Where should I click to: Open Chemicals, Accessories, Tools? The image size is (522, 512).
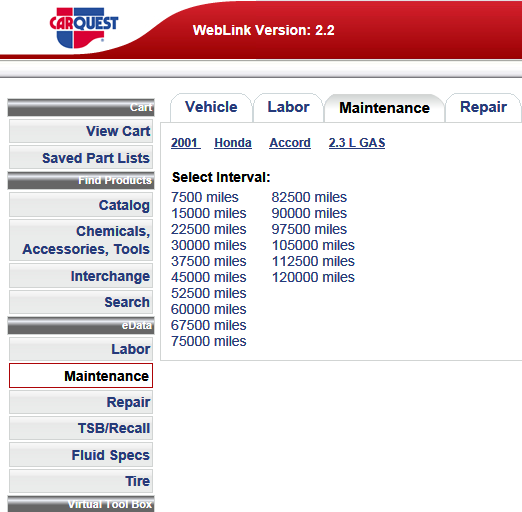81,240
